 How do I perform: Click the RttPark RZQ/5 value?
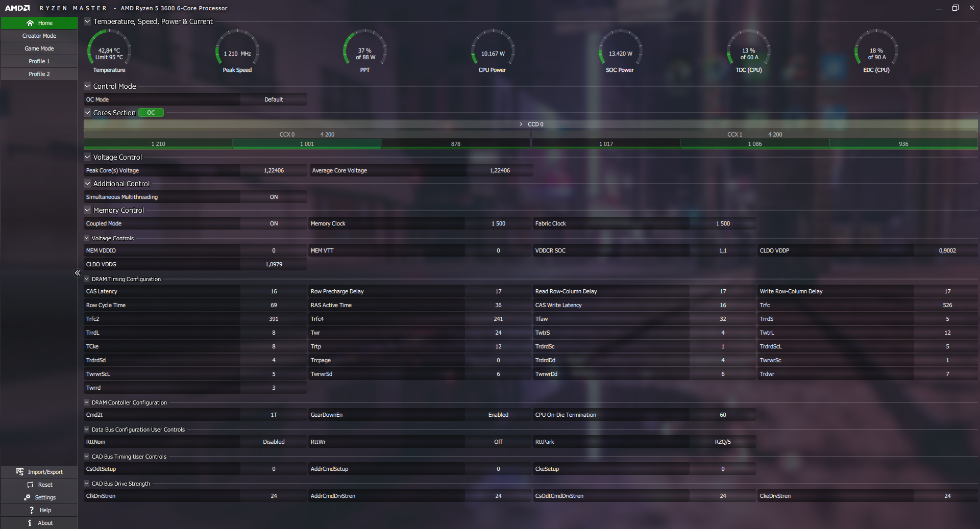point(723,442)
